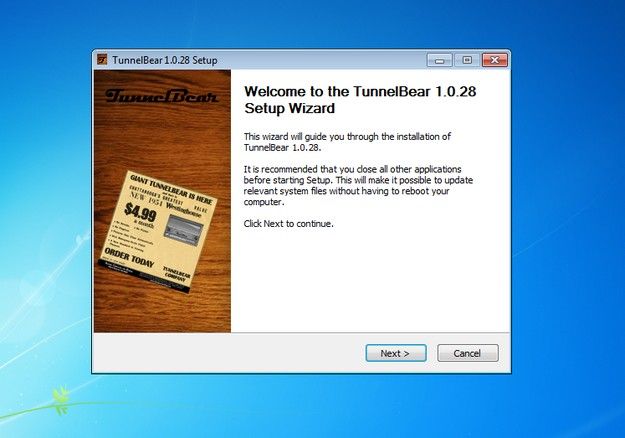Click the 'TunnelBear 1.0.28 Setup' window title
This screenshot has width=625, height=438.
point(165,60)
